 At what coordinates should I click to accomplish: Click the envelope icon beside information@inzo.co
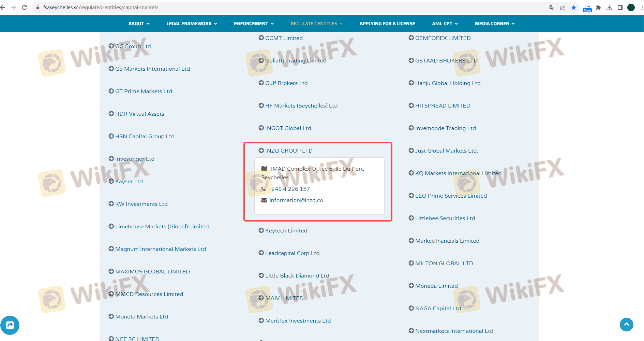[264, 200]
